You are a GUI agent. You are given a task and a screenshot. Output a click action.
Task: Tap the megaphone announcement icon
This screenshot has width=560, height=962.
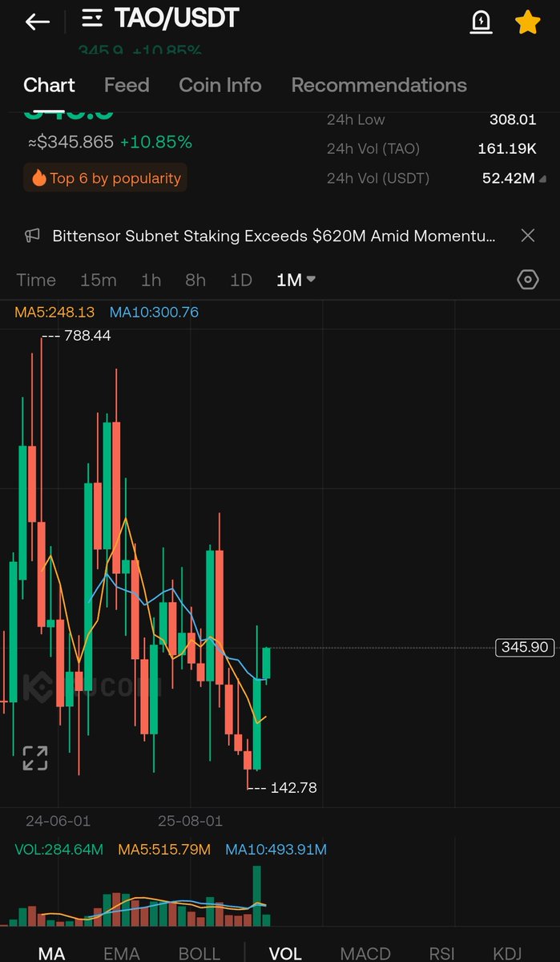(32, 236)
